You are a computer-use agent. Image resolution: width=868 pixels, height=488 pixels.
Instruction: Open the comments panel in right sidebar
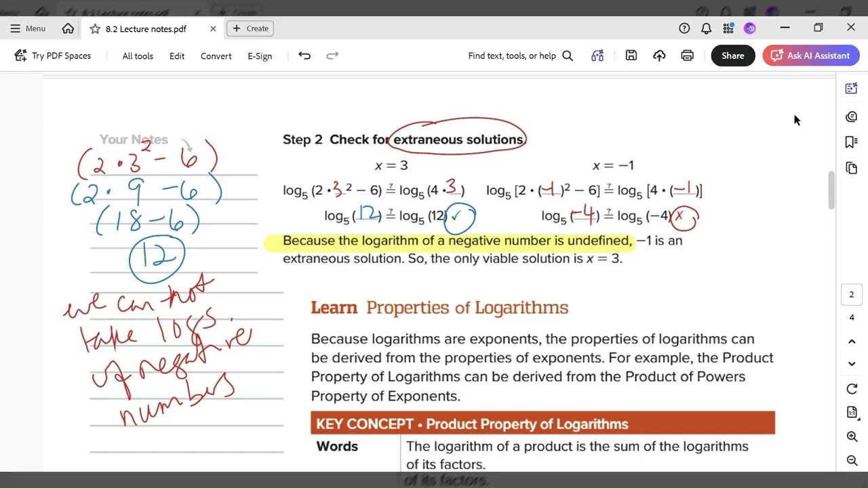(x=852, y=117)
